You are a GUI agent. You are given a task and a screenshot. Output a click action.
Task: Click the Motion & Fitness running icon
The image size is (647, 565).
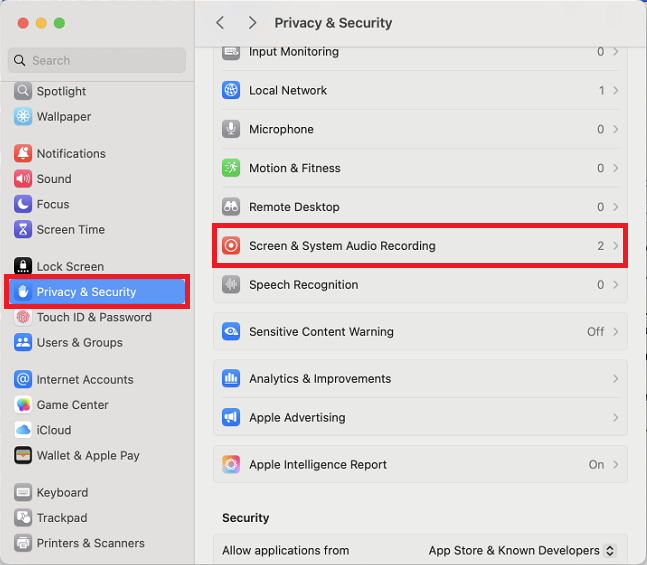[x=231, y=168]
